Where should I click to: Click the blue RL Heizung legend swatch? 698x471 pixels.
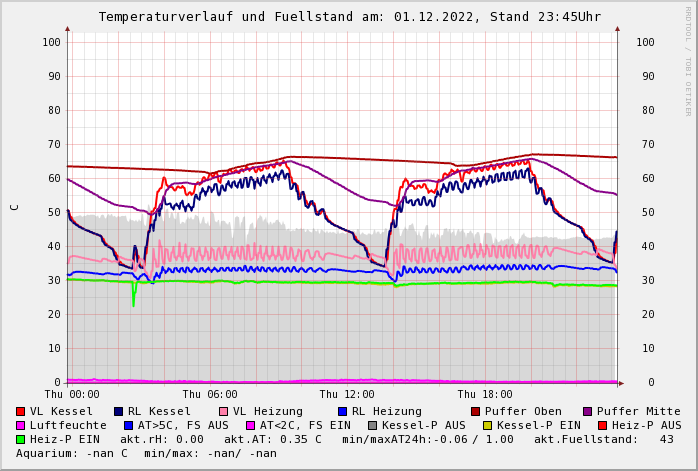pos(342,412)
